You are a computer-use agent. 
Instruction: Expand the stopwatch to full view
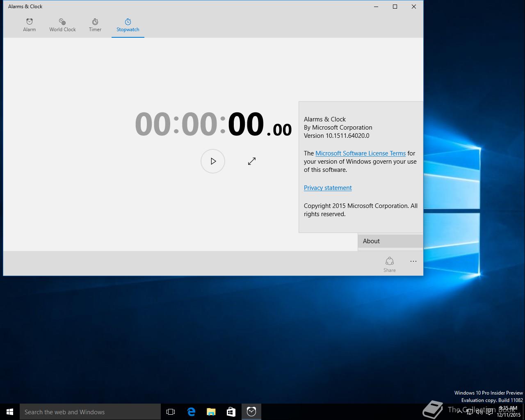[x=252, y=161]
